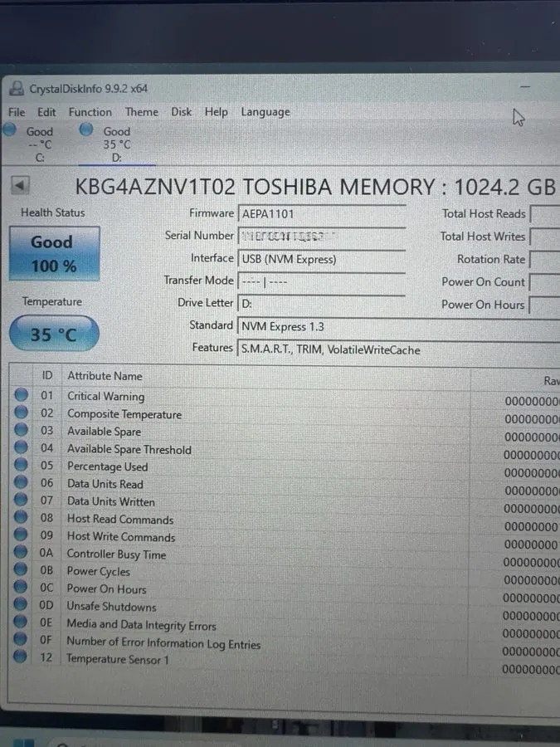Open the Help menu
This screenshot has width=560, height=747.
click(217, 112)
